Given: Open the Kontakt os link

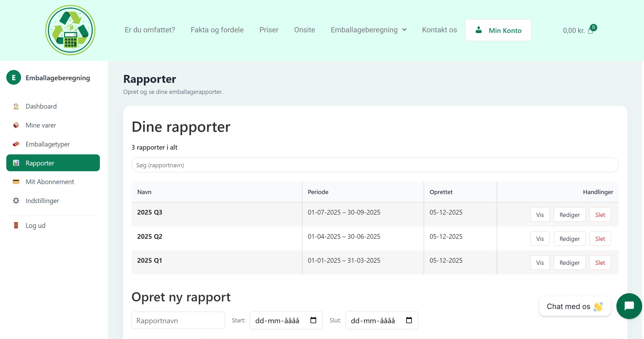Looking at the screenshot, I should coord(439,30).
